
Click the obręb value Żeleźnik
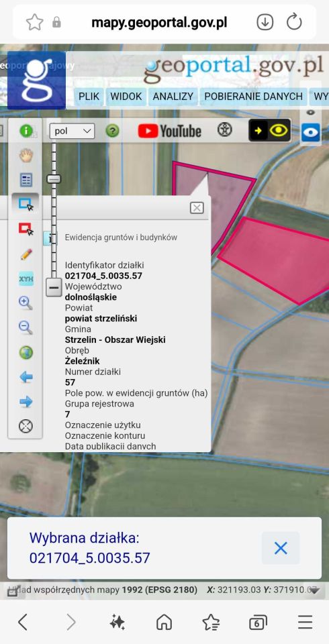pos(82,361)
